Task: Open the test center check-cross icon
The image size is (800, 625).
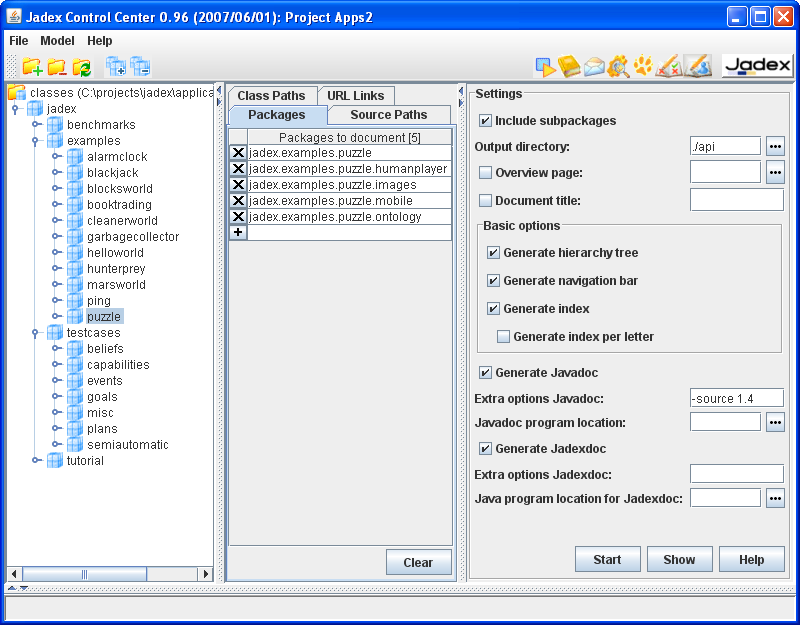Action: coord(669,66)
